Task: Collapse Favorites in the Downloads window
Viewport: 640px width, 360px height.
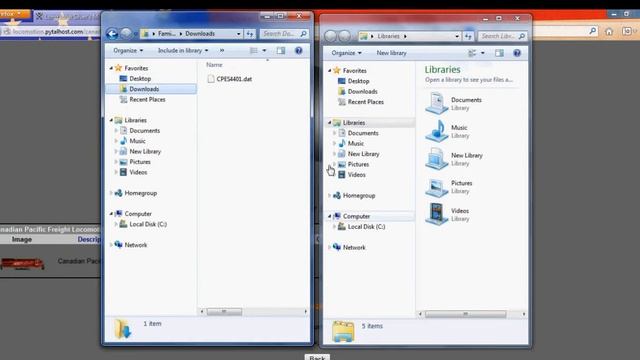Action: tap(111, 68)
